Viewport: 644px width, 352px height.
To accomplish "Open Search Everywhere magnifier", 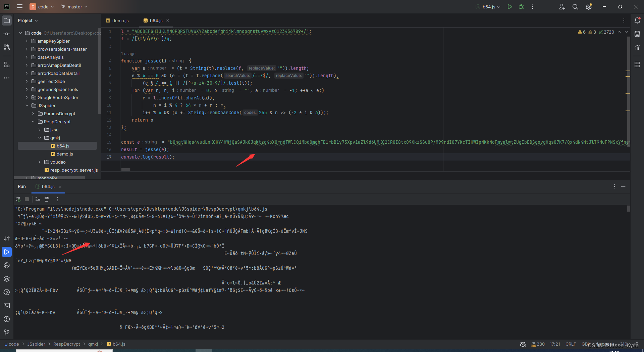I will point(575,7).
